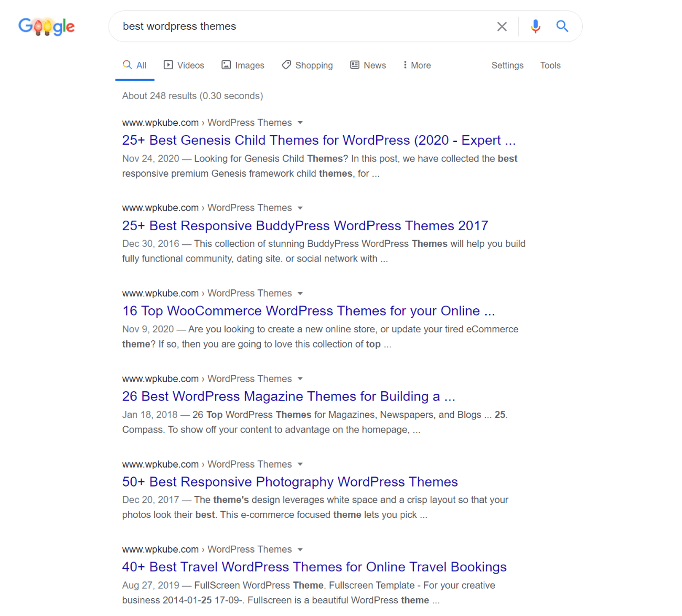Click About 248 results text

(193, 96)
